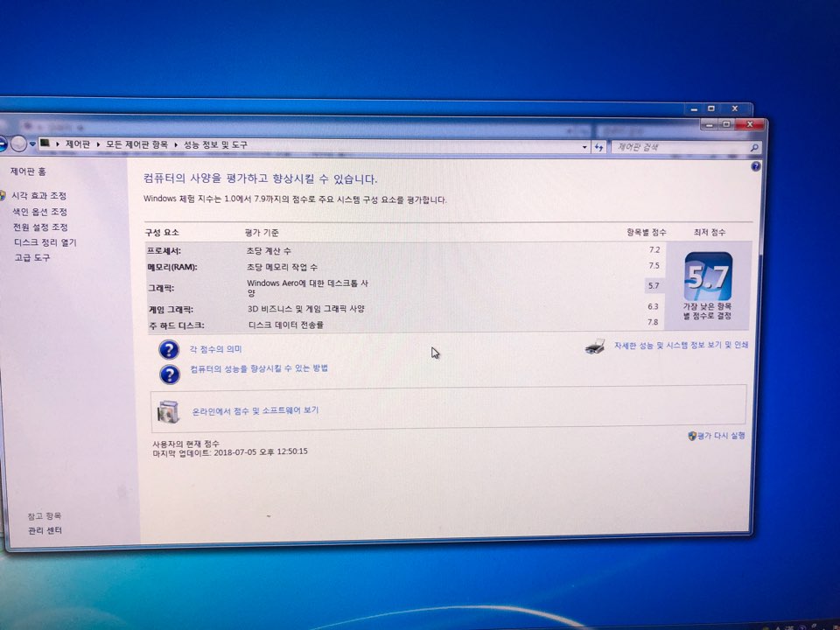840x630 pixels.
Task: Click the software box icon beside 온라인에서 점수
Action: 168,412
